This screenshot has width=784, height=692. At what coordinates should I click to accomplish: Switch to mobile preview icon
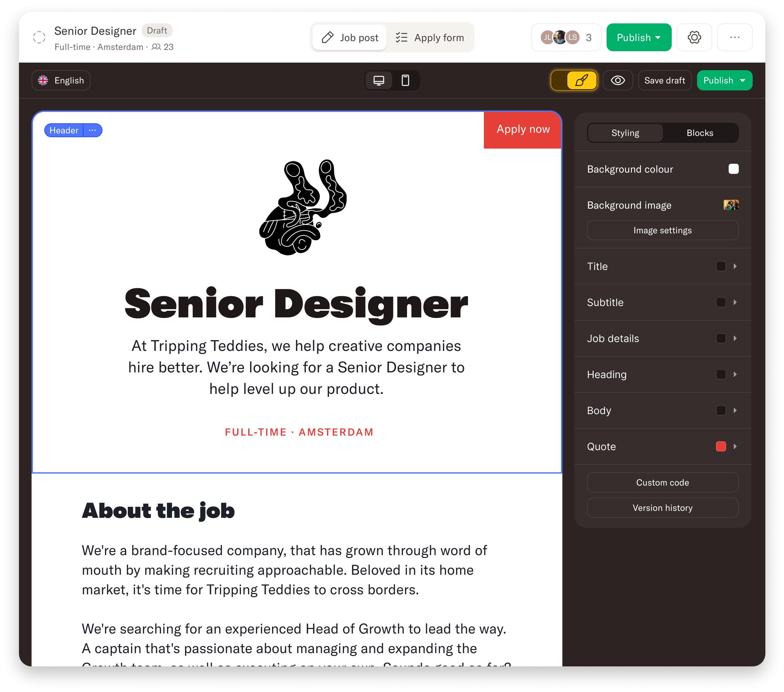coord(405,81)
